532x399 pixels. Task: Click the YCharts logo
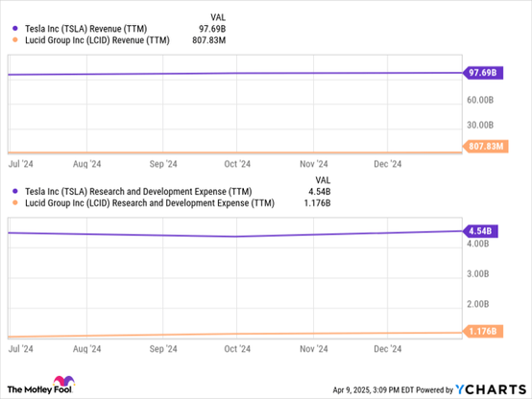[x=491, y=389]
